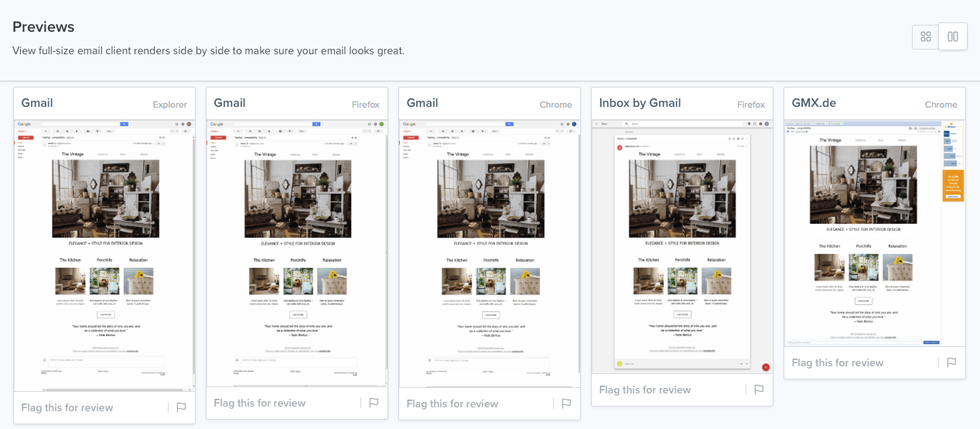Click the GMX.de card title
Screen dimensions: 980x429
[814, 103]
